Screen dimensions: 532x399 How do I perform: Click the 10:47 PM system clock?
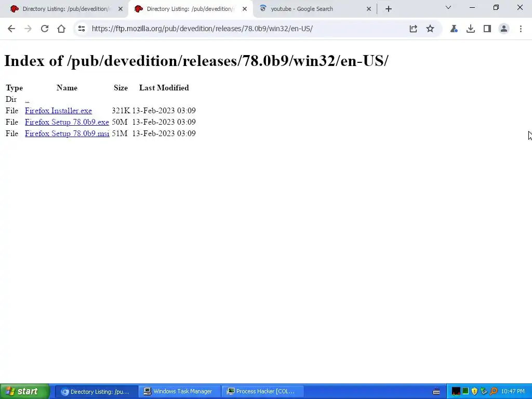tap(513, 392)
